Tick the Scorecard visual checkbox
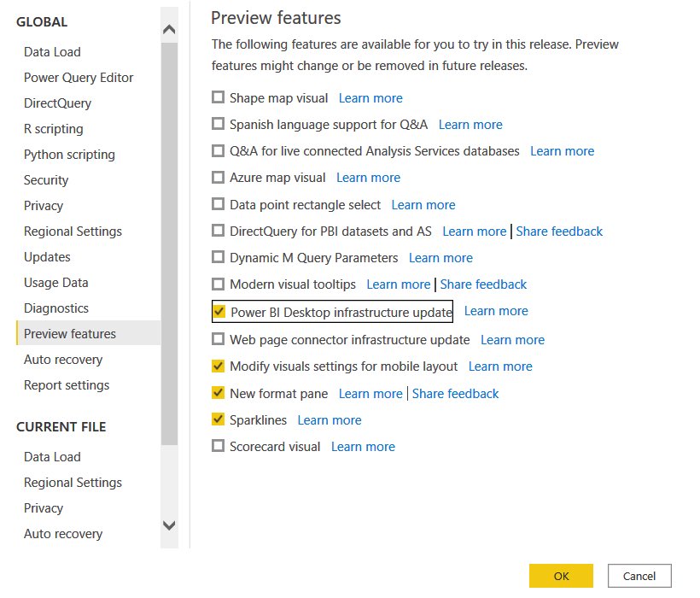Screen dimensions: 700x598 218,446
